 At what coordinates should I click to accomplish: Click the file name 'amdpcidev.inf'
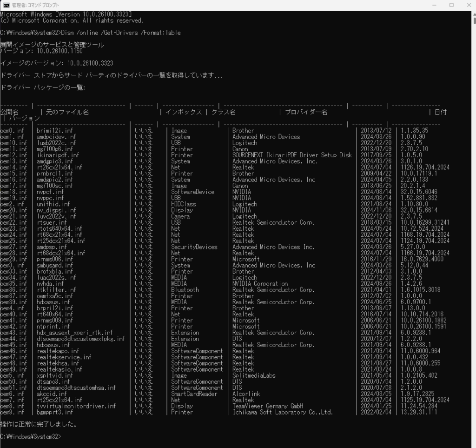pyautogui.click(x=56, y=137)
